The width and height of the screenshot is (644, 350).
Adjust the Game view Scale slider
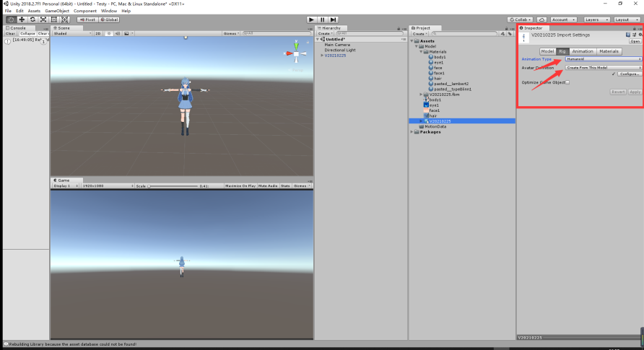click(x=173, y=186)
